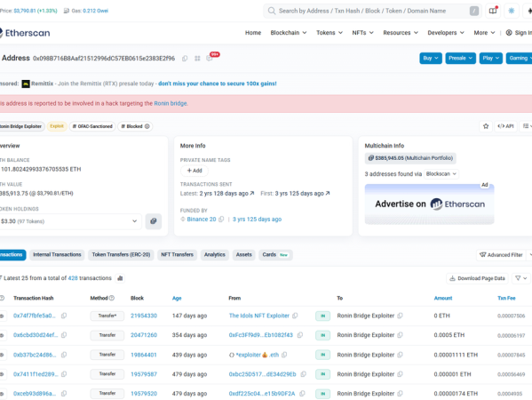Copy transaction hash 0xceb93d896a...
This screenshot has width=532, height=400.
click(x=64, y=394)
